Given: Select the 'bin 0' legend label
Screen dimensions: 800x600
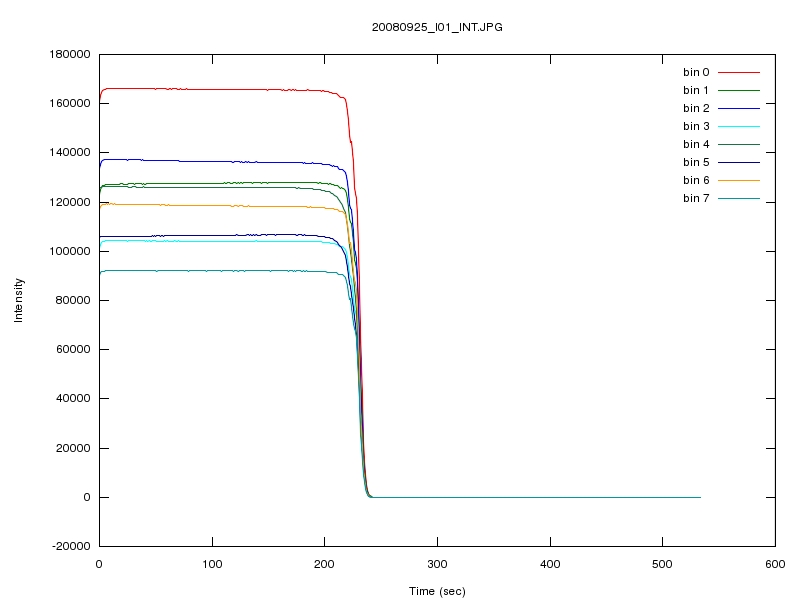Looking at the screenshot, I should click(x=696, y=72).
